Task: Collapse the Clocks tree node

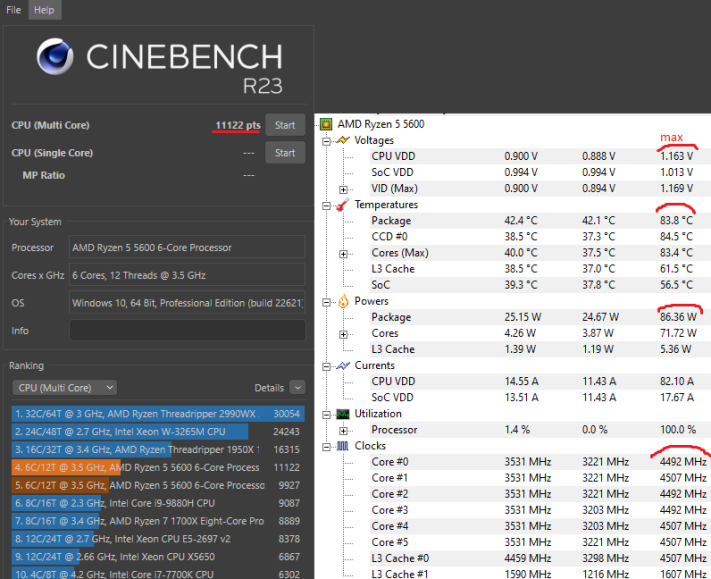Action: click(x=326, y=447)
